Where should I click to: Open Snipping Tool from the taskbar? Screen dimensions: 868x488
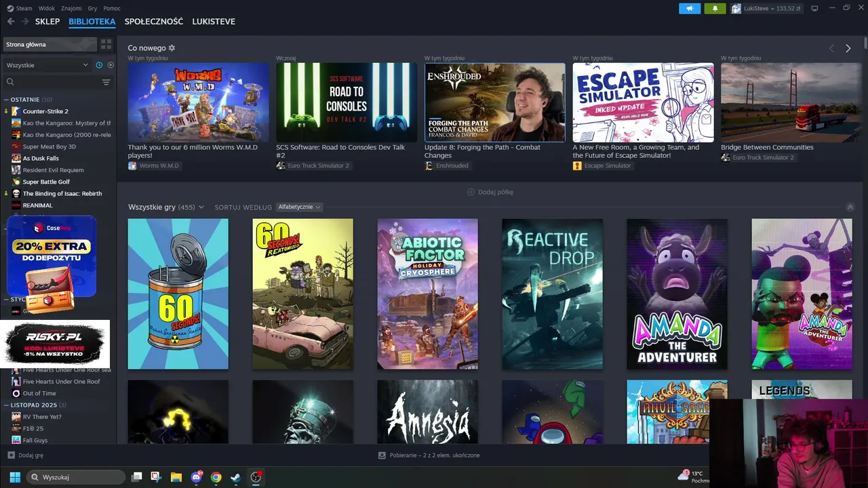pos(155,477)
